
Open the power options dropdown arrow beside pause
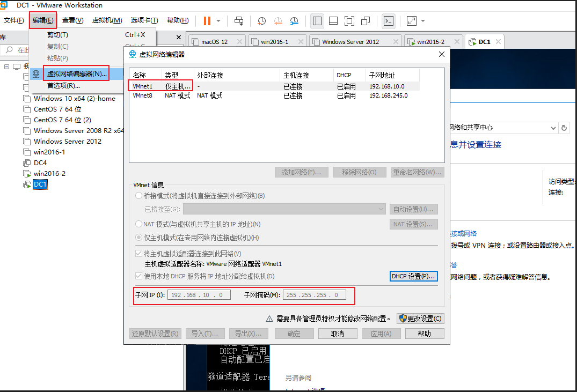click(x=218, y=21)
